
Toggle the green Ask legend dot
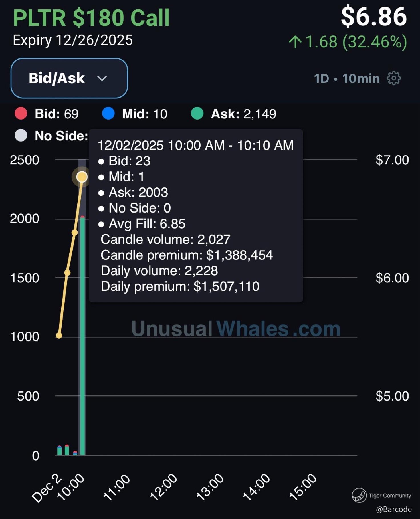coord(197,113)
